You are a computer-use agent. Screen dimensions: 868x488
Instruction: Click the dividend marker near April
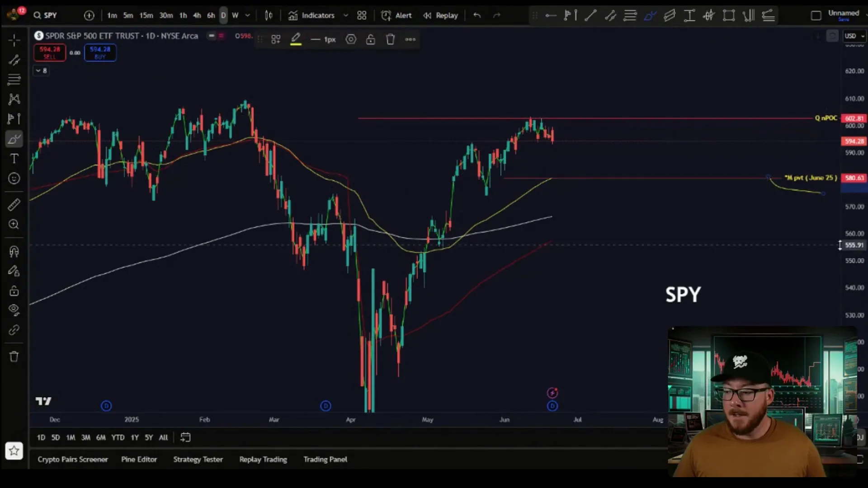325,406
